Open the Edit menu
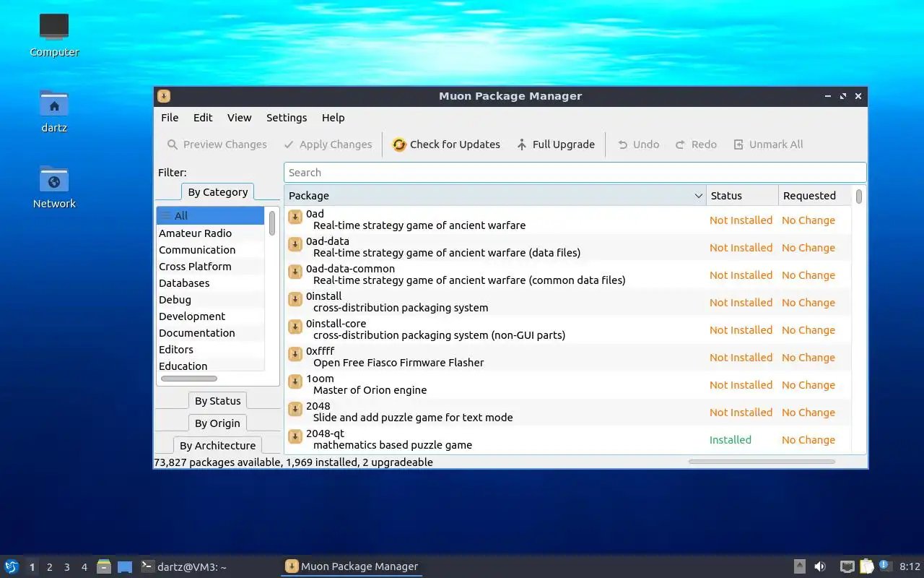 (x=203, y=118)
